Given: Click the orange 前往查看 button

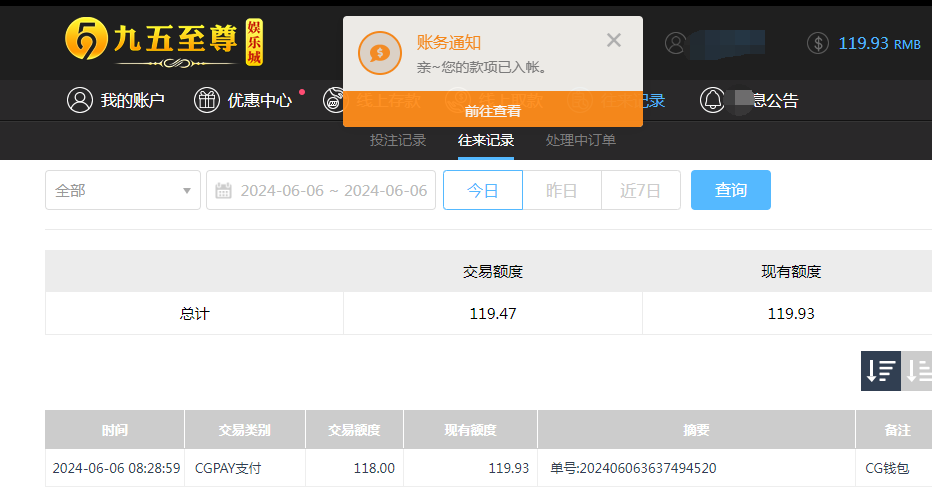Looking at the screenshot, I should tap(493, 110).
